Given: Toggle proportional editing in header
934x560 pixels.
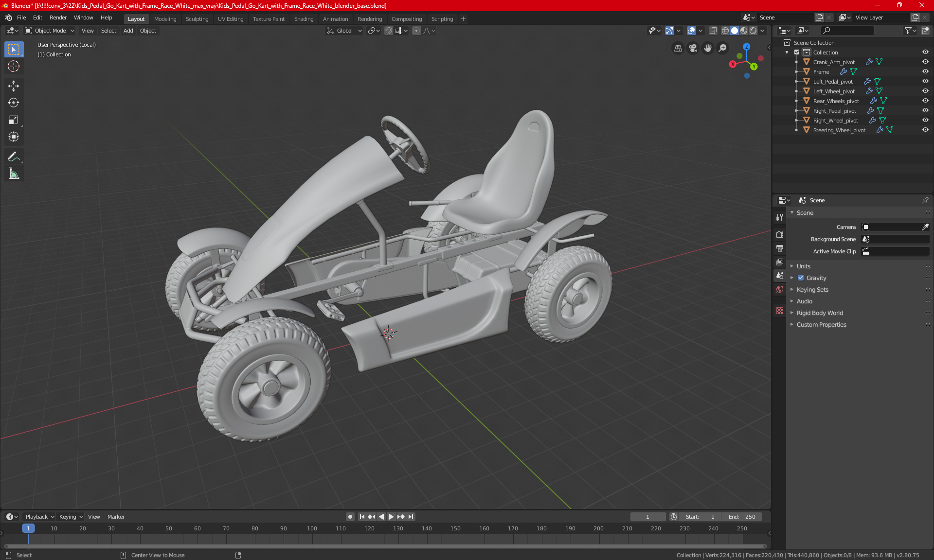Looking at the screenshot, I should point(416,31).
